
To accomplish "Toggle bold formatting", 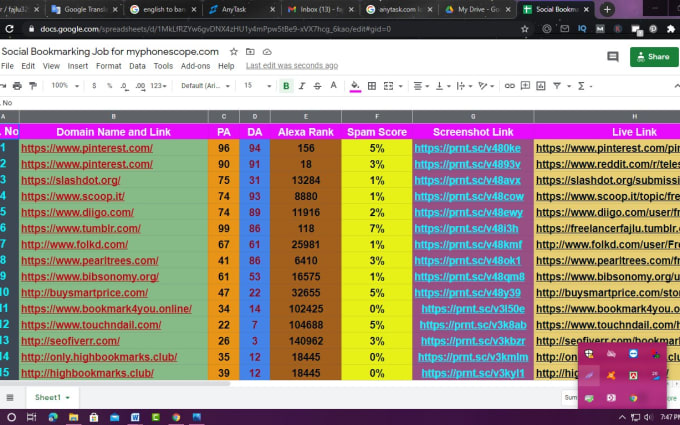I will coord(286,86).
